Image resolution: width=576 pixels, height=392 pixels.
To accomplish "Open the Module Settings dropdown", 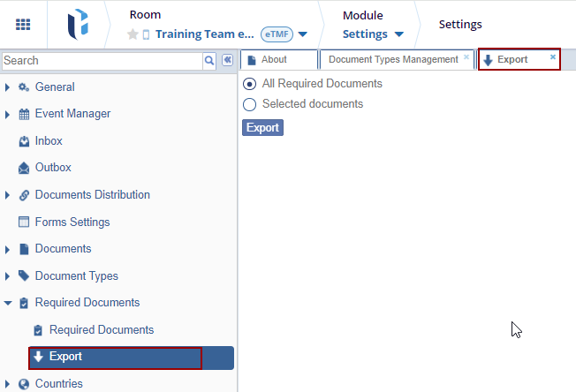I will (398, 34).
